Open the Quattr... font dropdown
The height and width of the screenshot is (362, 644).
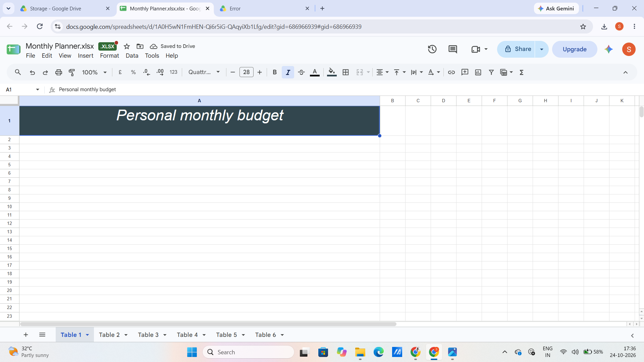coord(204,72)
